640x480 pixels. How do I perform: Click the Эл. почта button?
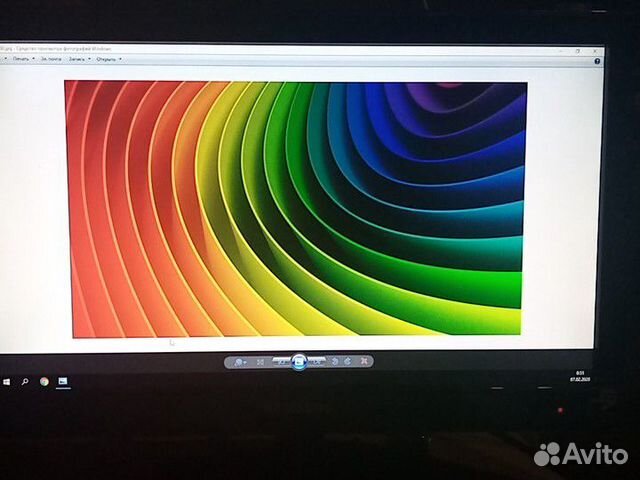50,58
